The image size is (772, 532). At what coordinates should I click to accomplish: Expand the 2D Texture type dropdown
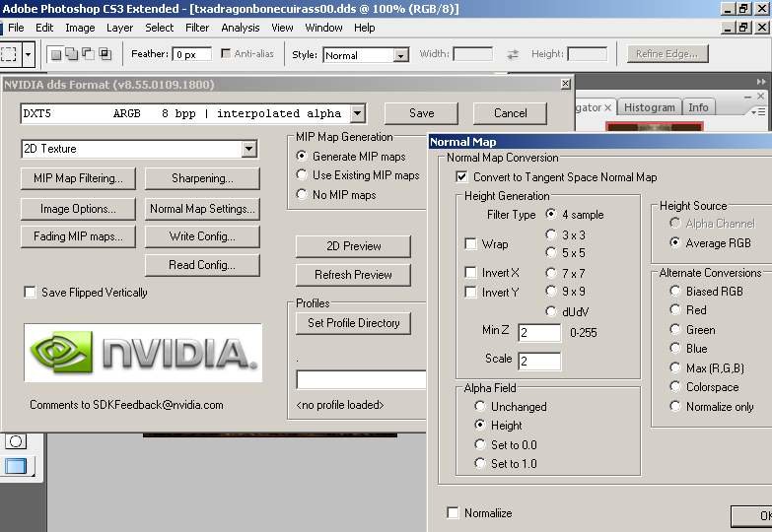click(249, 149)
